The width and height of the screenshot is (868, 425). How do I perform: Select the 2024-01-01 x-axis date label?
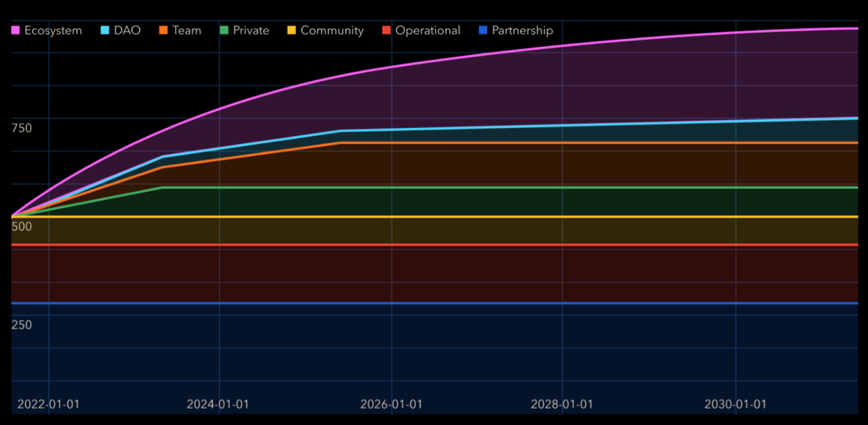coord(218,404)
